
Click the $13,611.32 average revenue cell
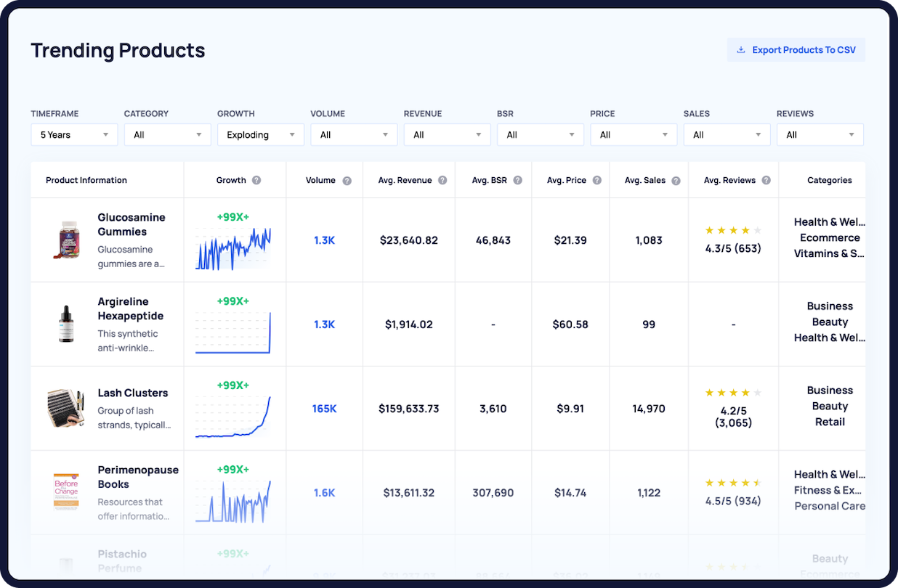pos(409,493)
